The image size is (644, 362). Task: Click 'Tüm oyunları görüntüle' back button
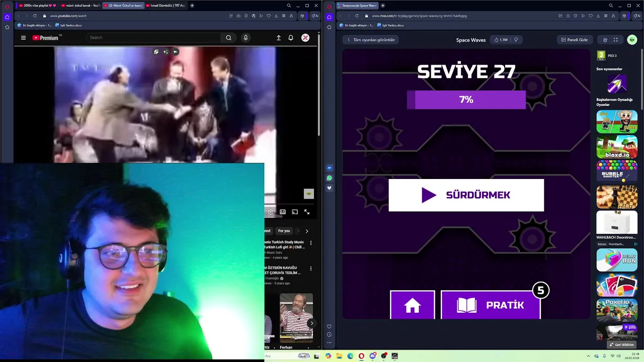pos(371,40)
